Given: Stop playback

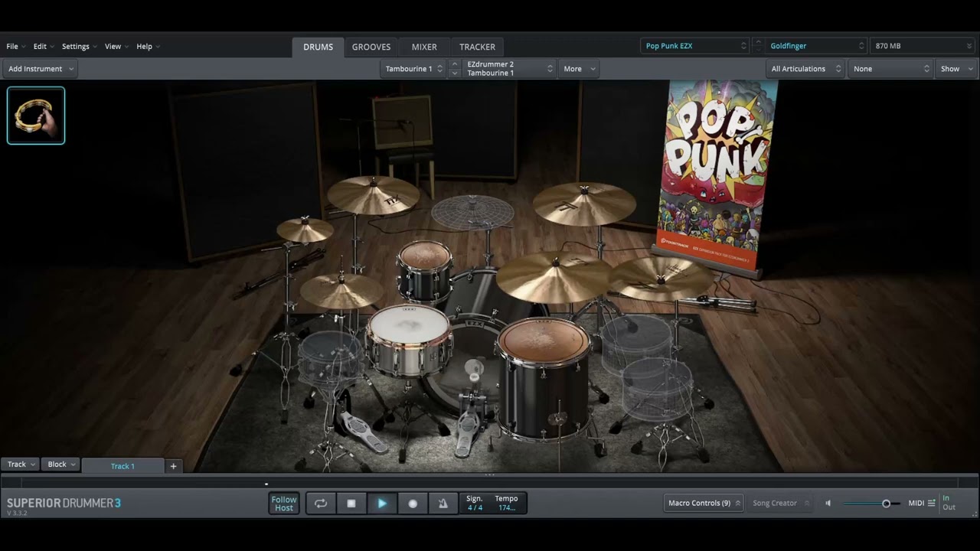Looking at the screenshot, I should [351, 503].
